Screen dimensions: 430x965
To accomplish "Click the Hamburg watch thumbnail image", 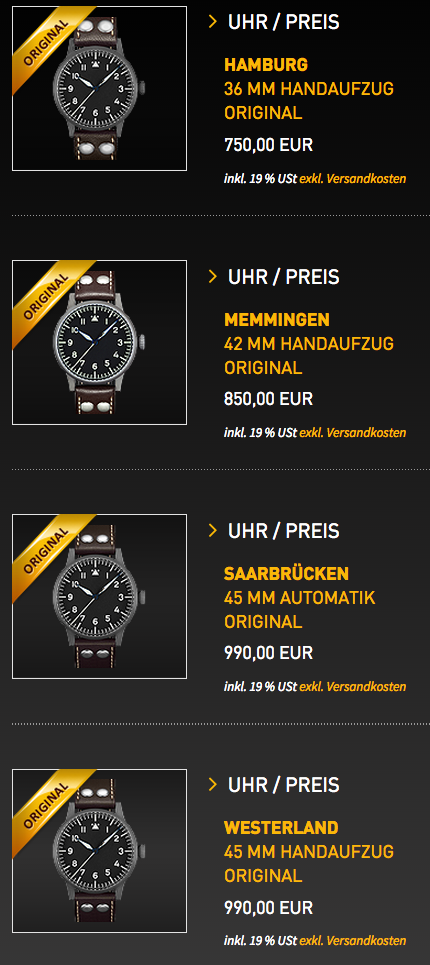I will (99, 88).
